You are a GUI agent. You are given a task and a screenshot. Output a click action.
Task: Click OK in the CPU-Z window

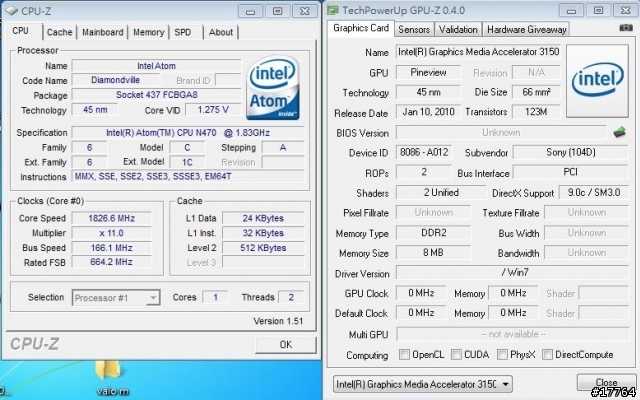[x=286, y=345]
